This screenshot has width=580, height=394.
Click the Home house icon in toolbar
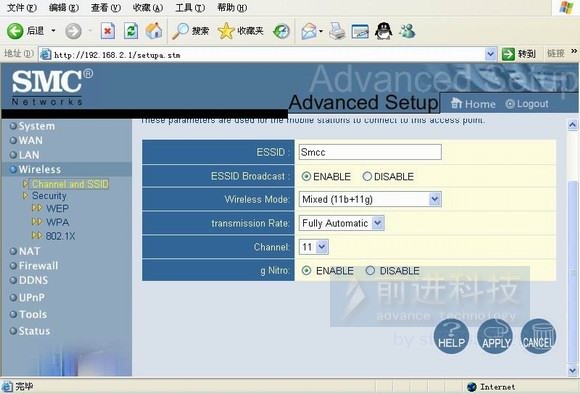pos(154,31)
